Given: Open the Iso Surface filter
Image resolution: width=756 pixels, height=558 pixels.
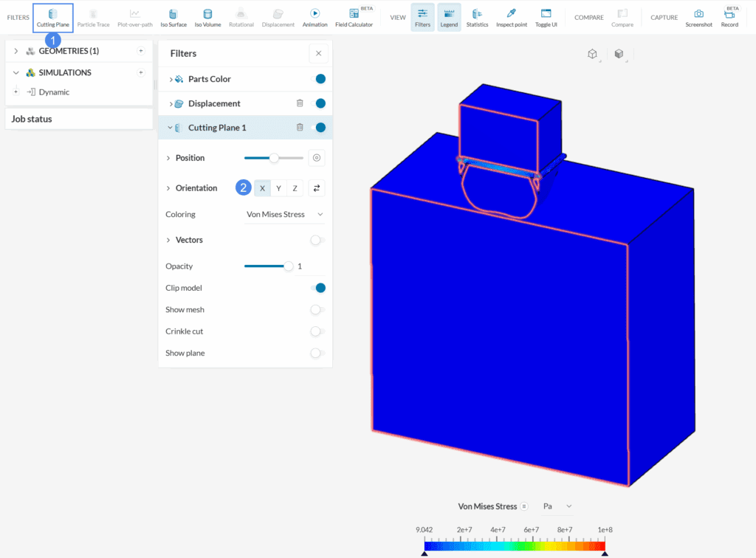Looking at the screenshot, I should pyautogui.click(x=173, y=16).
